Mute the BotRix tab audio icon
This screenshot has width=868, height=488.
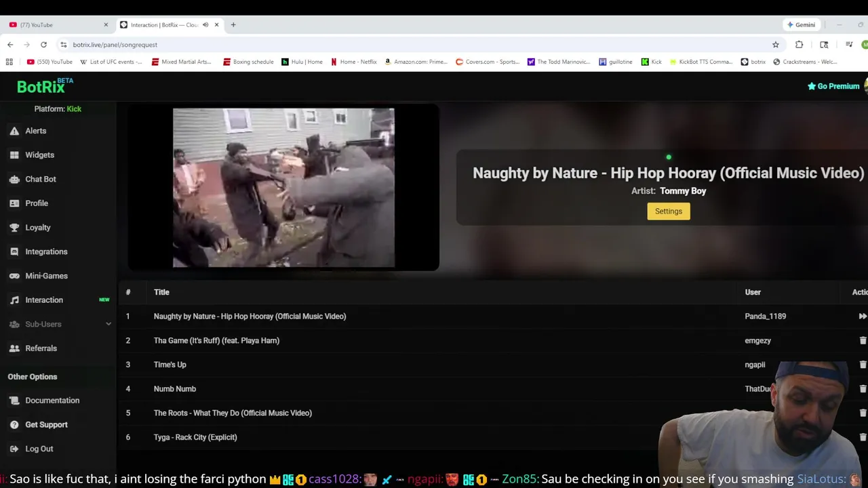(205, 25)
